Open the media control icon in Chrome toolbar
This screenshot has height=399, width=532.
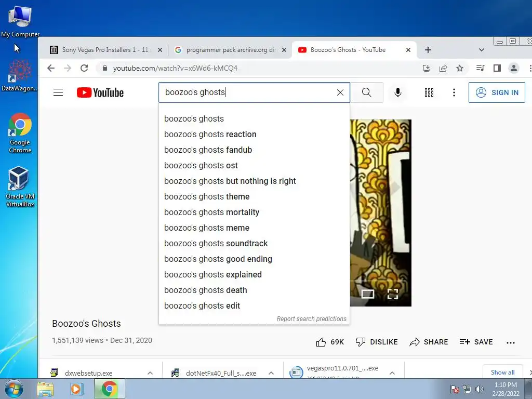click(480, 68)
